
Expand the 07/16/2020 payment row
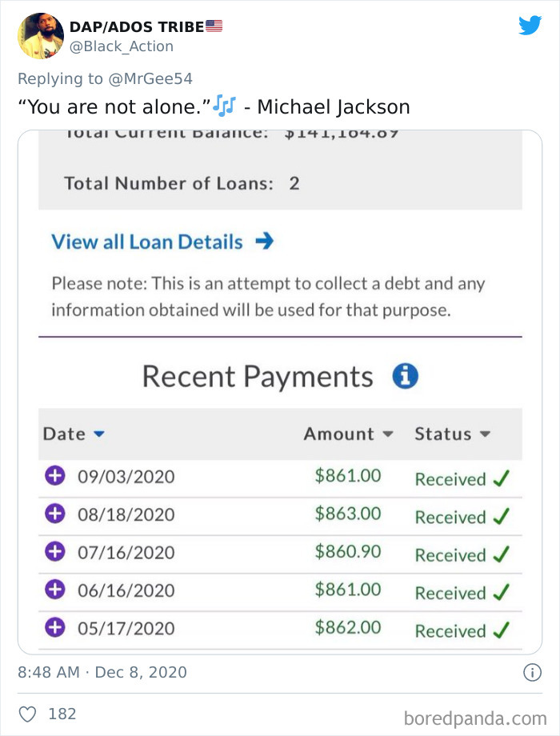pos(54,552)
